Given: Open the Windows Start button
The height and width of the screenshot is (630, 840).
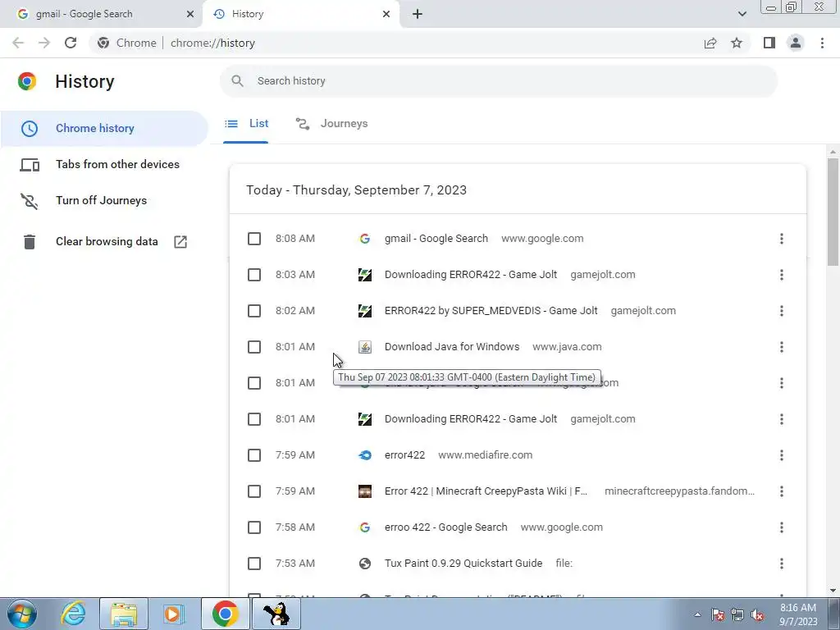Looking at the screenshot, I should (22, 614).
